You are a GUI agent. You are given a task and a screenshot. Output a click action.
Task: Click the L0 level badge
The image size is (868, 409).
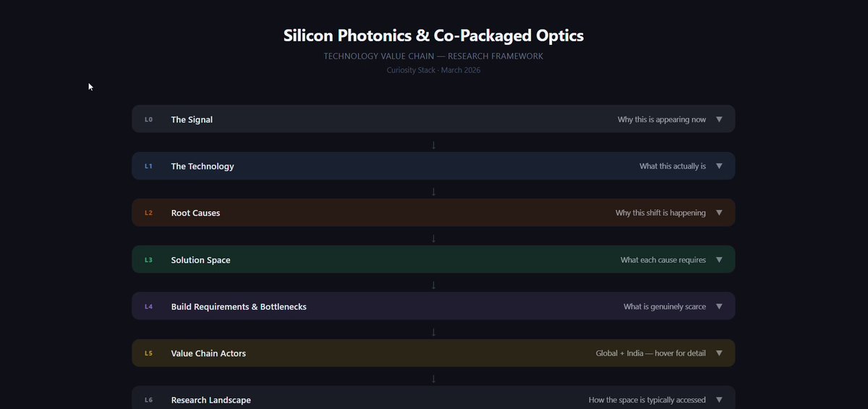(x=148, y=119)
